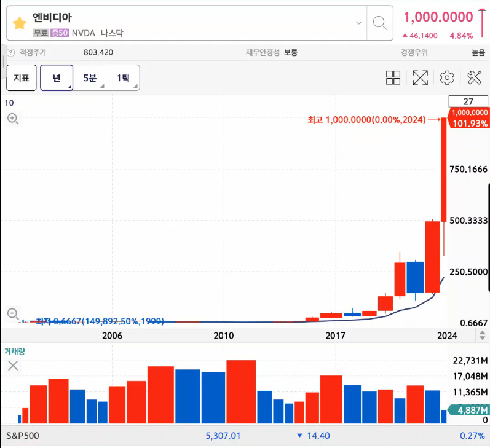Zoom in on the chart
The image size is (490, 448).
coord(13,119)
